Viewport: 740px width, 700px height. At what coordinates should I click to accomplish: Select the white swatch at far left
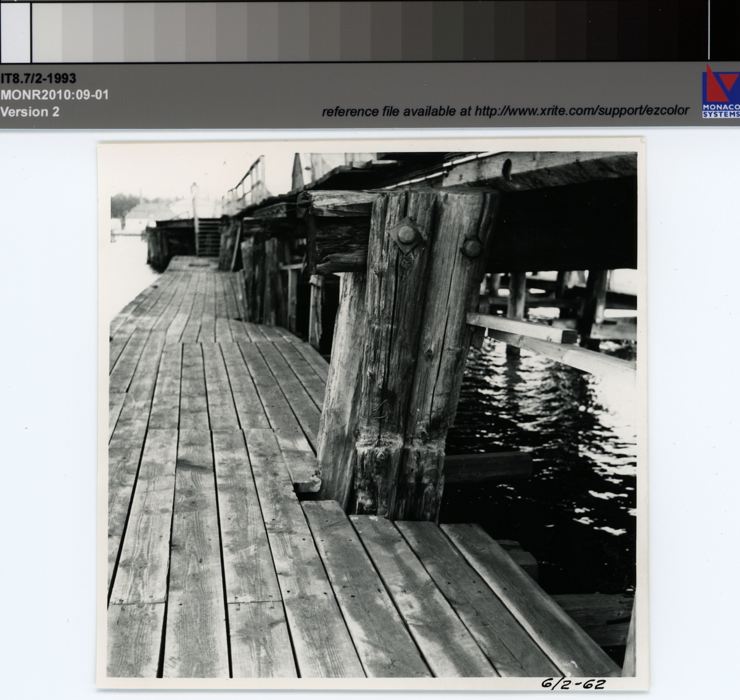point(15,31)
